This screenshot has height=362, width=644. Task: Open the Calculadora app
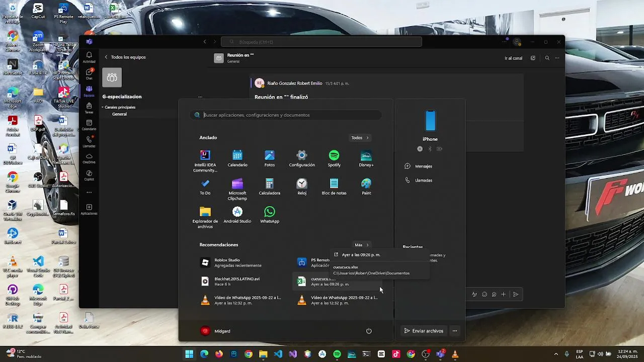click(270, 187)
